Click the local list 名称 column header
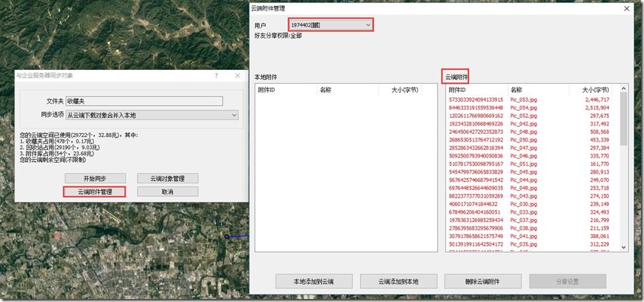644x302 pixels. 347,90
